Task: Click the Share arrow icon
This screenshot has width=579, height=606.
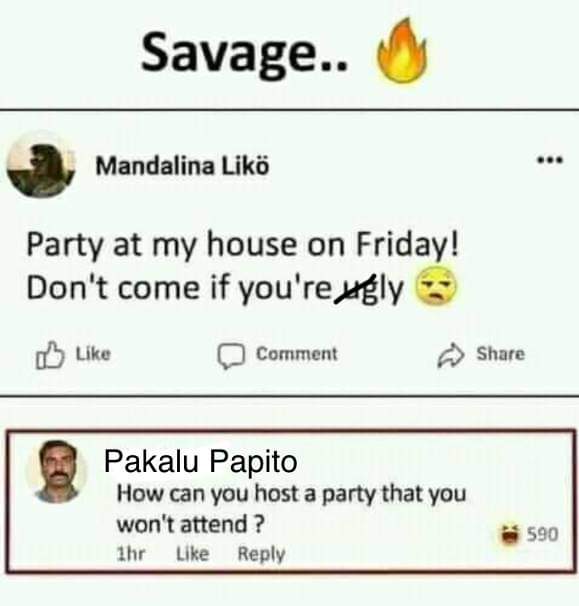Action: (451, 355)
